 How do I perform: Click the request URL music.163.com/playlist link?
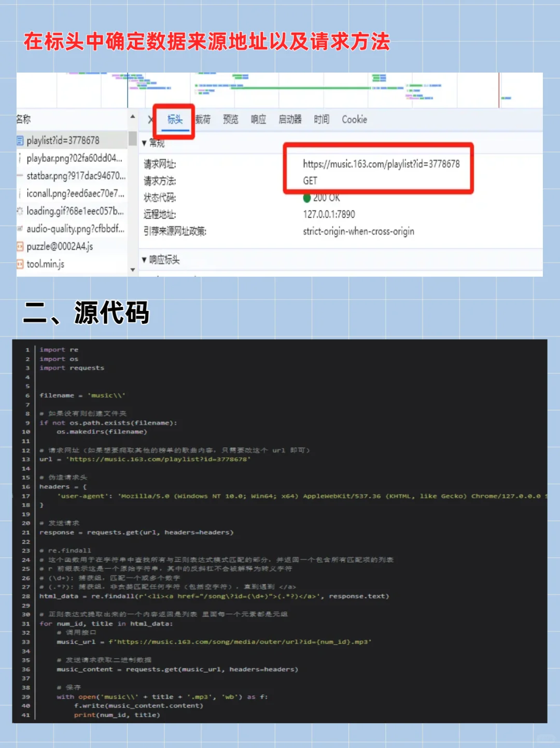382,164
